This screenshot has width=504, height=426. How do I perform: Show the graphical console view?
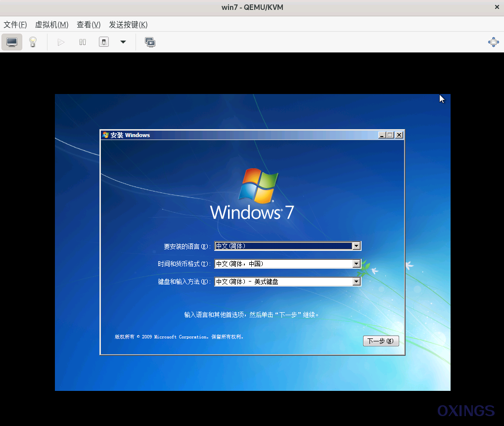tap(12, 42)
